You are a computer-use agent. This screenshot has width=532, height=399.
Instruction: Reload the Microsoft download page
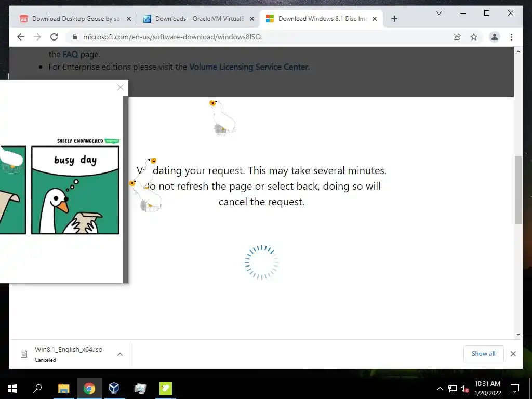(54, 37)
